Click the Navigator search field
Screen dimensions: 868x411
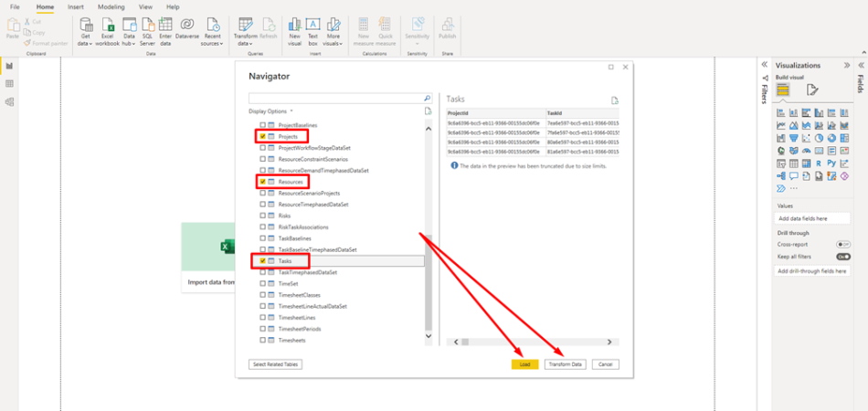(335, 98)
